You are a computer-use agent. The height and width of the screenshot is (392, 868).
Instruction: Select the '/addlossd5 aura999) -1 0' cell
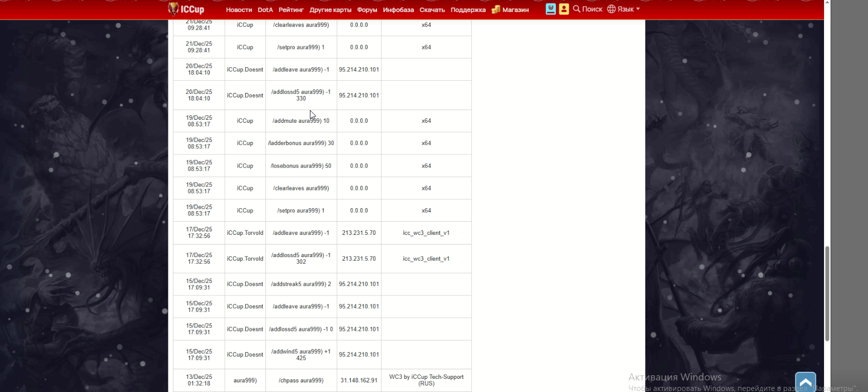[x=301, y=329]
